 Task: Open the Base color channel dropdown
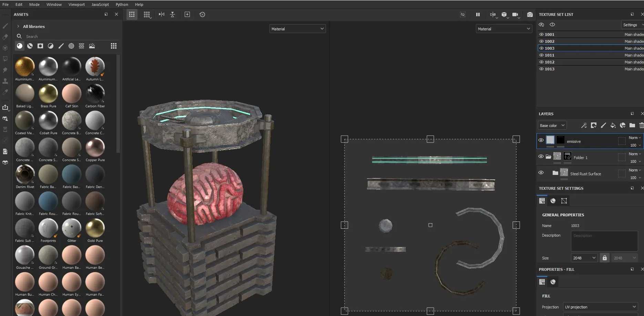(552, 126)
